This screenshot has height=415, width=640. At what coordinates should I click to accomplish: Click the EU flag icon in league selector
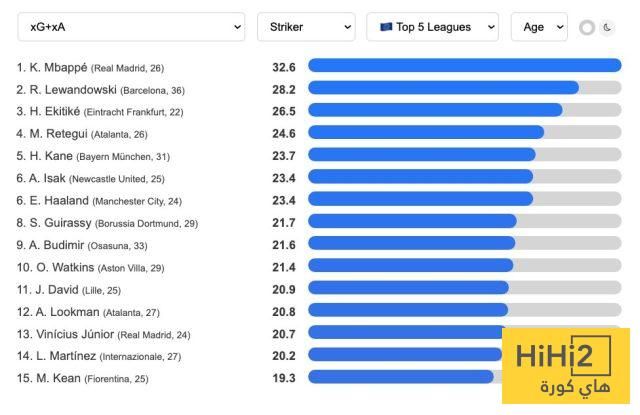[x=386, y=27]
